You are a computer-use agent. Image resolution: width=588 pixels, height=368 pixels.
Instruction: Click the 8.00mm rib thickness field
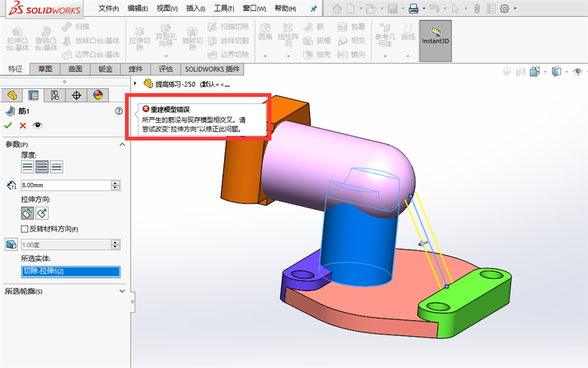pyautogui.click(x=66, y=185)
